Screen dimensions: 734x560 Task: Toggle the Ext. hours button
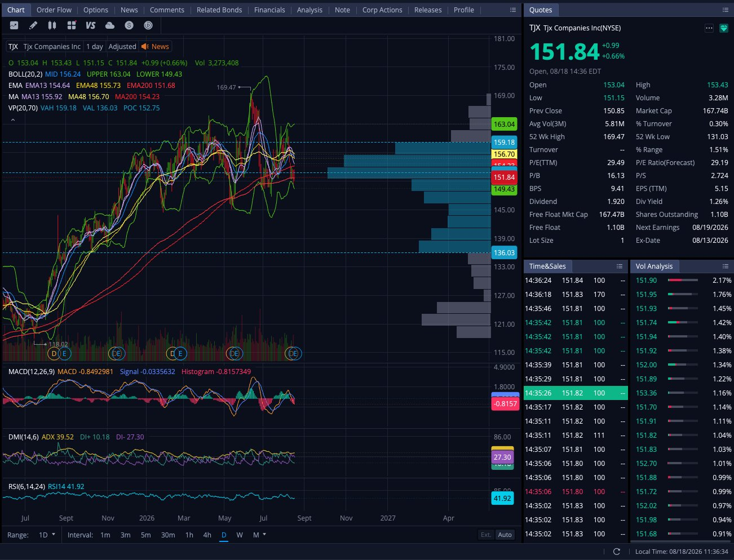tap(486, 535)
